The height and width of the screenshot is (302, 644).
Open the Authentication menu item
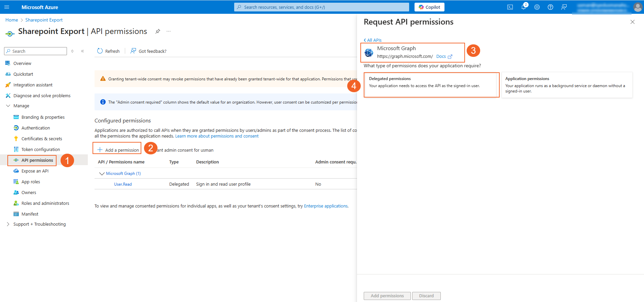36,128
